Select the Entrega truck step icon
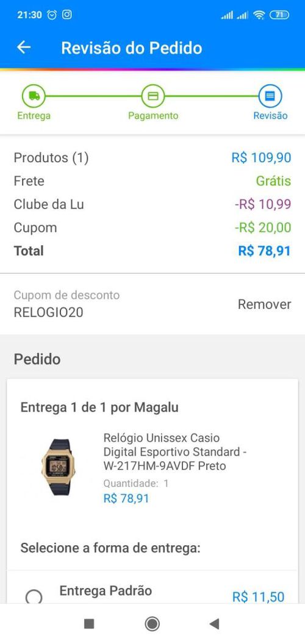Screen dimensions: 305x644 coord(34,96)
